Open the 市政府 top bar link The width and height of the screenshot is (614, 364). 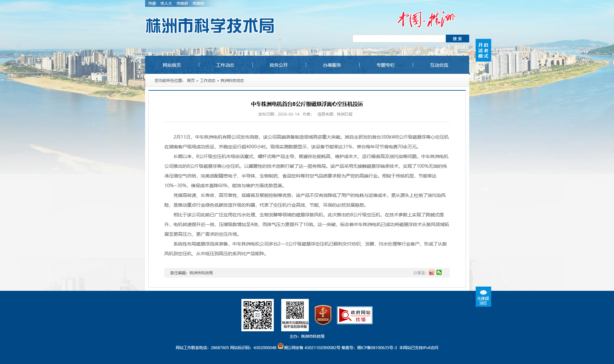point(182,4)
